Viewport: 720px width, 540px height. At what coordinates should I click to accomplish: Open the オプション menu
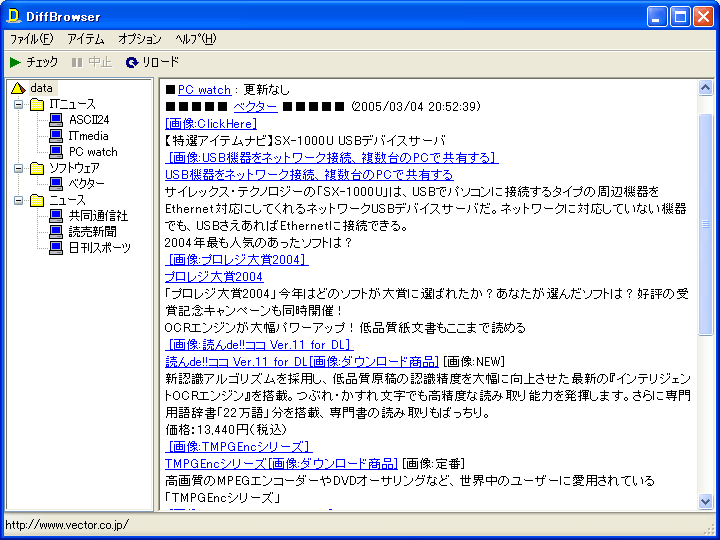(139, 39)
